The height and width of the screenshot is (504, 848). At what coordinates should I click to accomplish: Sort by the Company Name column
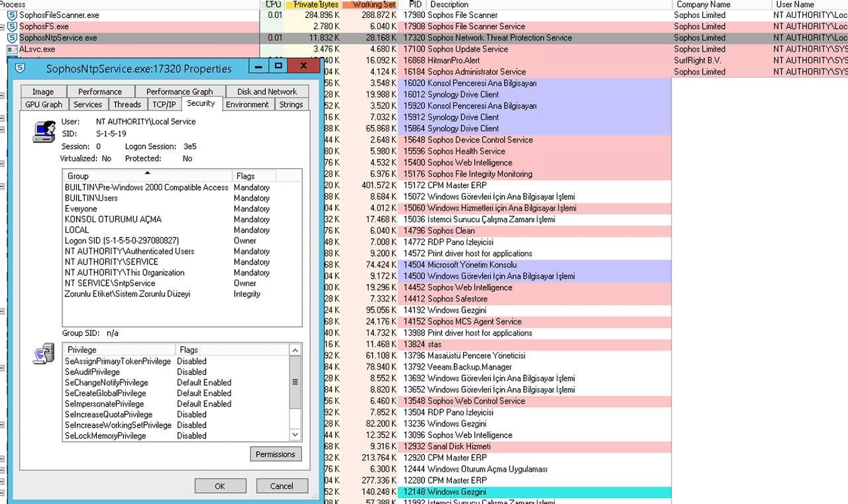pyautogui.click(x=722, y=5)
